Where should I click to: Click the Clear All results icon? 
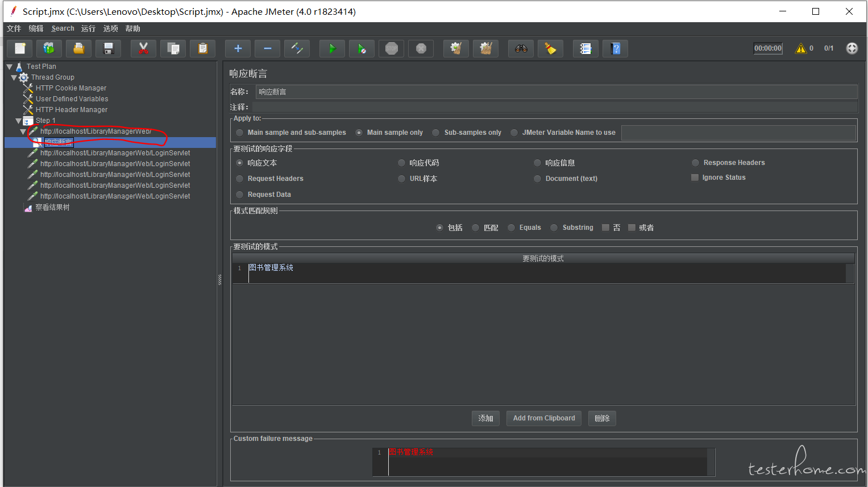click(x=486, y=48)
